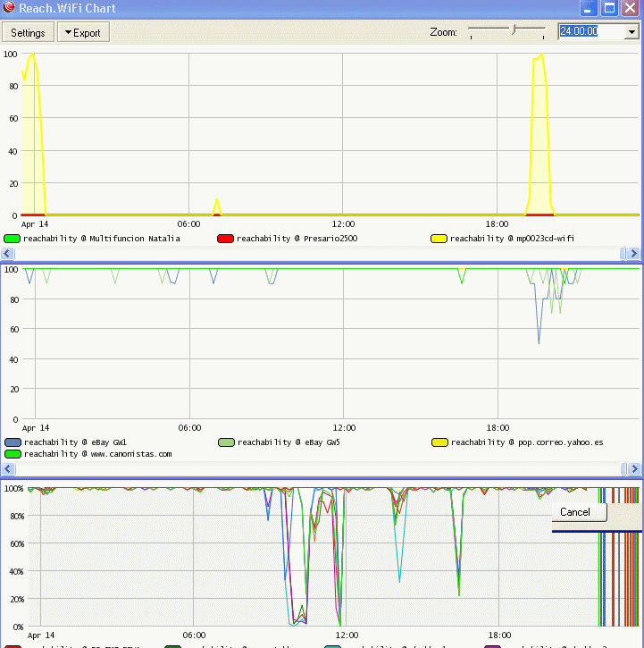Click '12:00' axis label of Presario2500 chart
This screenshot has width=644, height=648.
pos(343,224)
